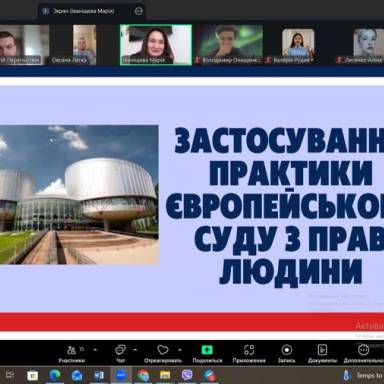Viewport: 384px width, 384px height.
Task: Open Viber from the taskbar
Action: point(187,375)
